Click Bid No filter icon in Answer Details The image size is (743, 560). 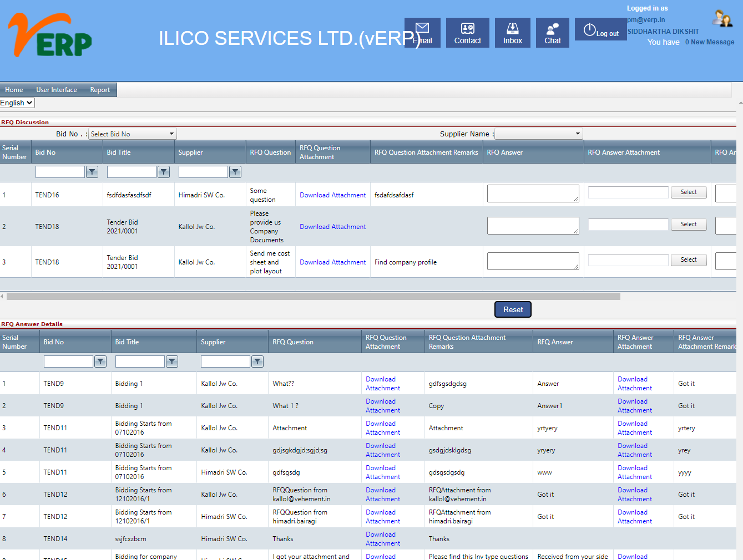100,362
